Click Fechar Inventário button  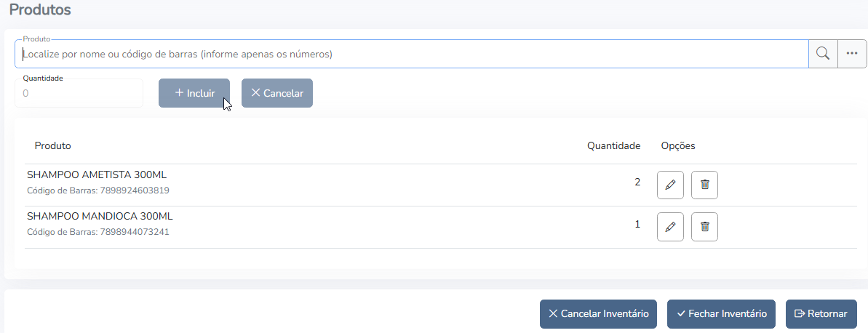pos(721,314)
